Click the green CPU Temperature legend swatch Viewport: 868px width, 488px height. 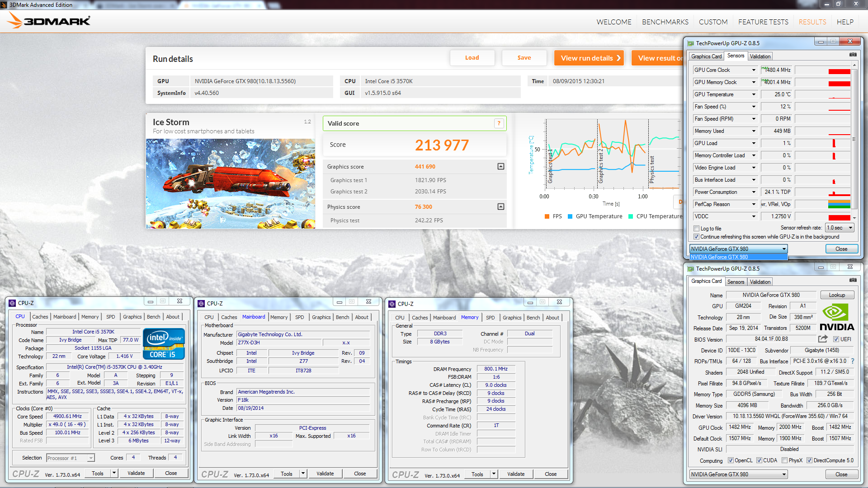pos(631,216)
